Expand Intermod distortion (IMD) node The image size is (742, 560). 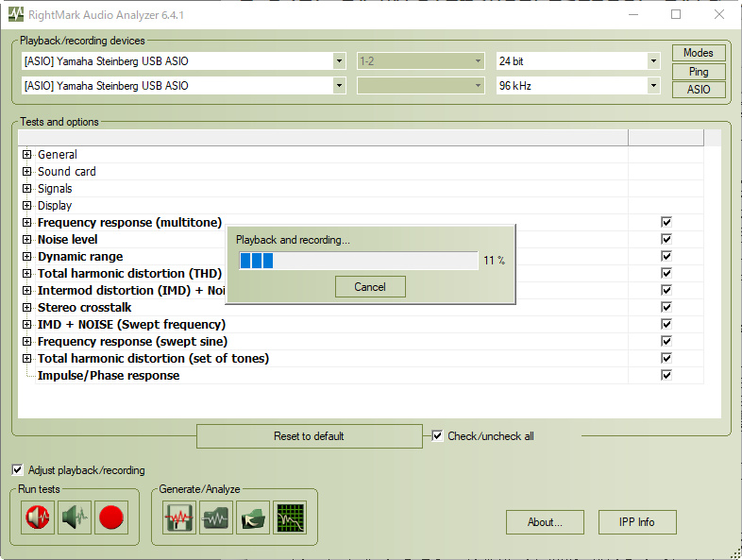coord(27,291)
